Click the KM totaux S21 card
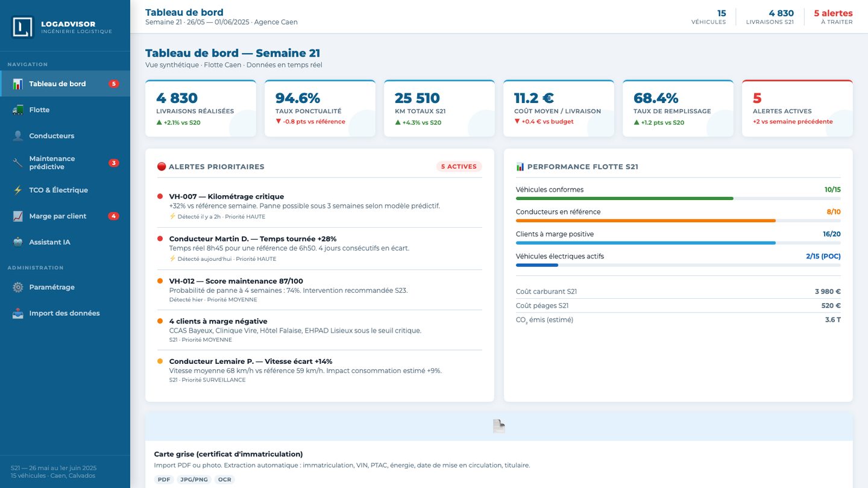Image resolution: width=868 pixels, height=488 pixels. click(x=439, y=108)
